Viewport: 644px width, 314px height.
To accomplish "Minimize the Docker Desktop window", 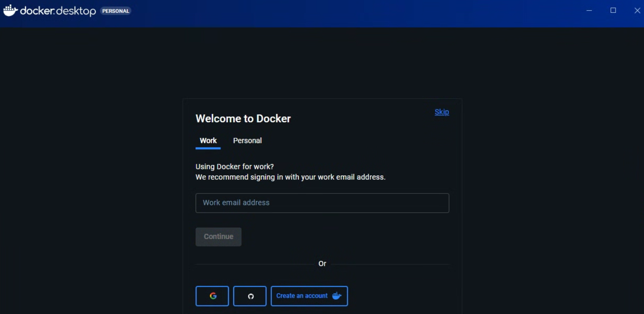I will point(589,11).
